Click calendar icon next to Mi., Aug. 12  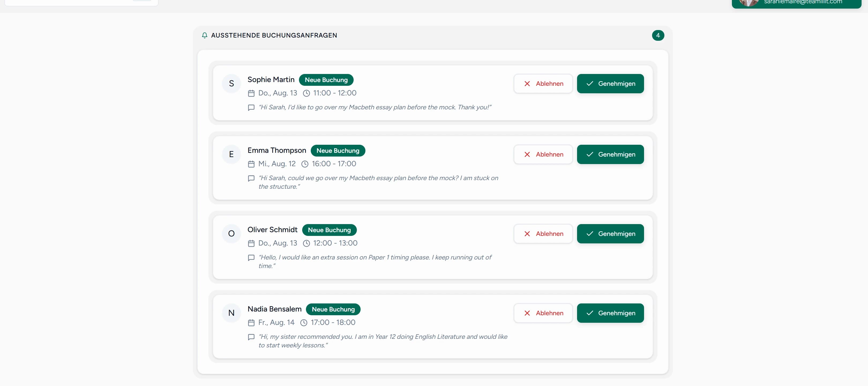coord(251,164)
